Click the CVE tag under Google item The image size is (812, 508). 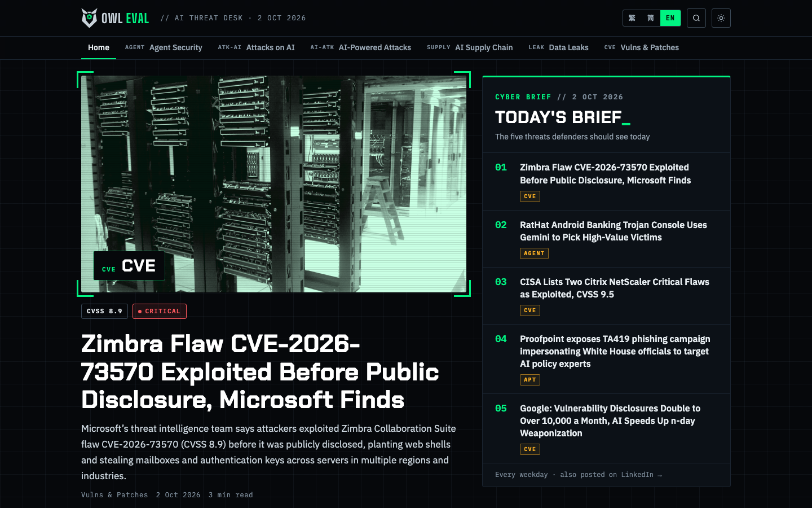coord(530,449)
